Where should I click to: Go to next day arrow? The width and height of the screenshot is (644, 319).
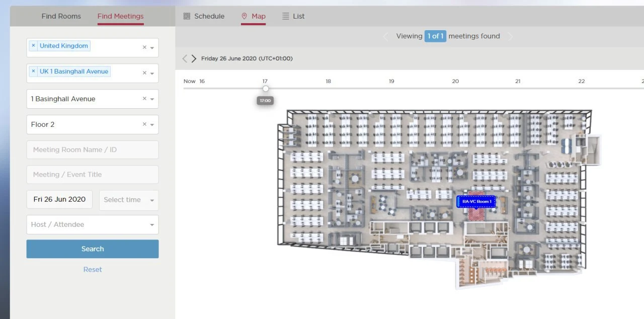click(x=194, y=59)
